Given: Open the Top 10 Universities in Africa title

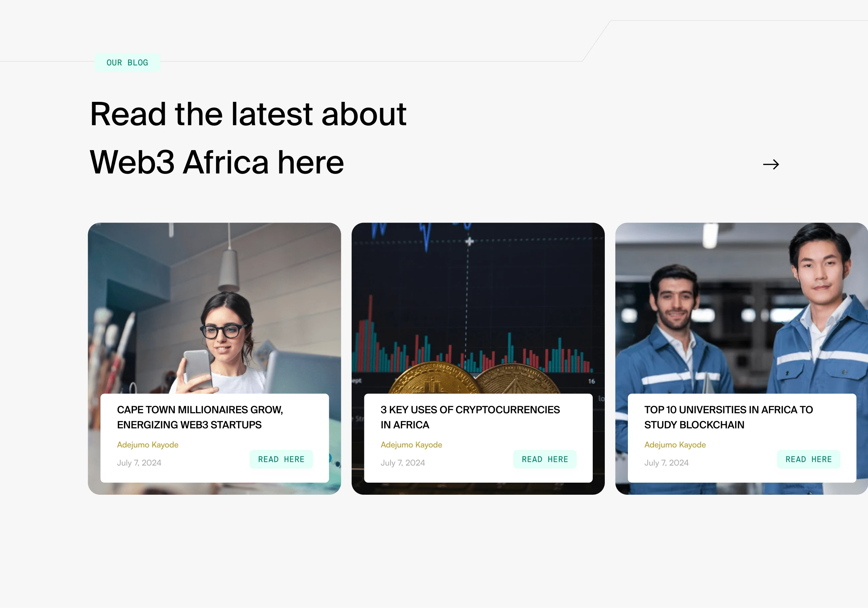Looking at the screenshot, I should [x=728, y=417].
